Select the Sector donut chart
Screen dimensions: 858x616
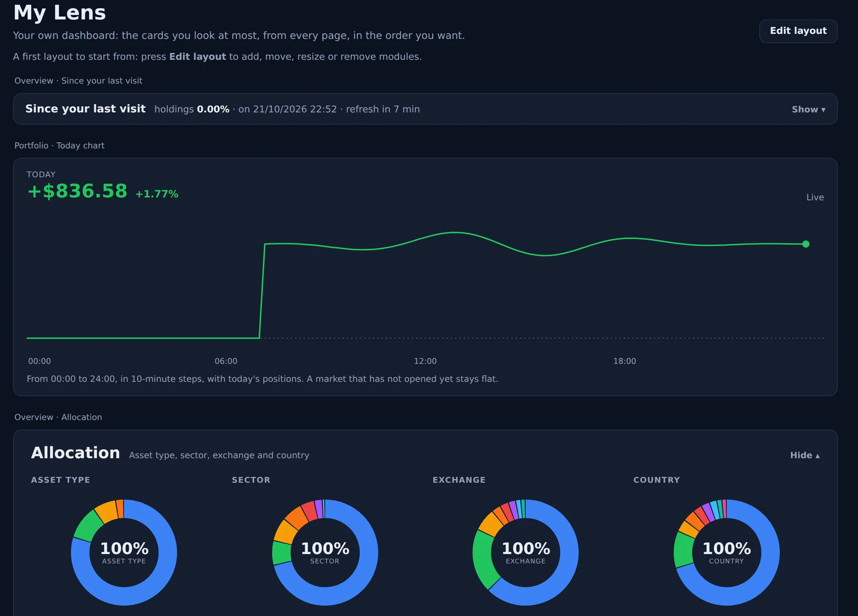coord(325,553)
